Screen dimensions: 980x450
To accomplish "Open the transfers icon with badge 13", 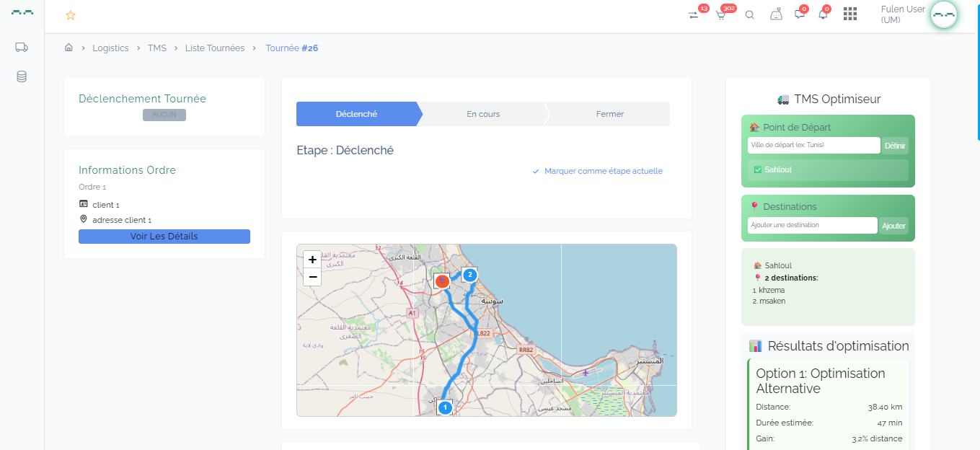I will pyautogui.click(x=694, y=14).
